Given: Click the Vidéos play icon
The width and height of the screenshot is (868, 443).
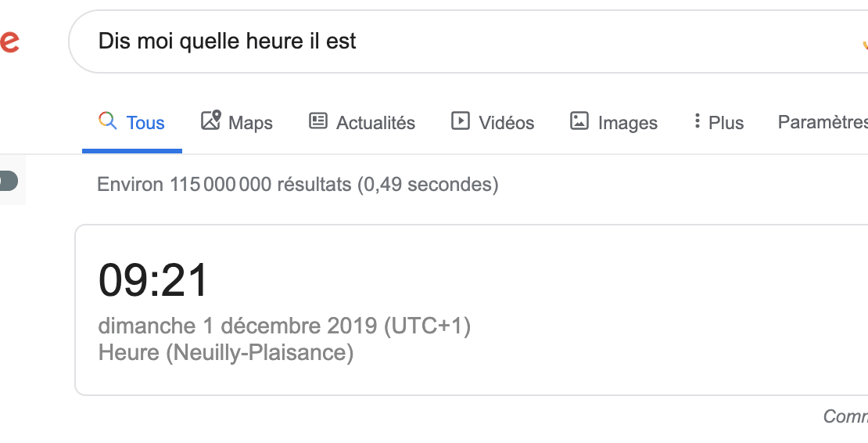Looking at the screenshot, I should pyautogui.click(x=461, y=121).
